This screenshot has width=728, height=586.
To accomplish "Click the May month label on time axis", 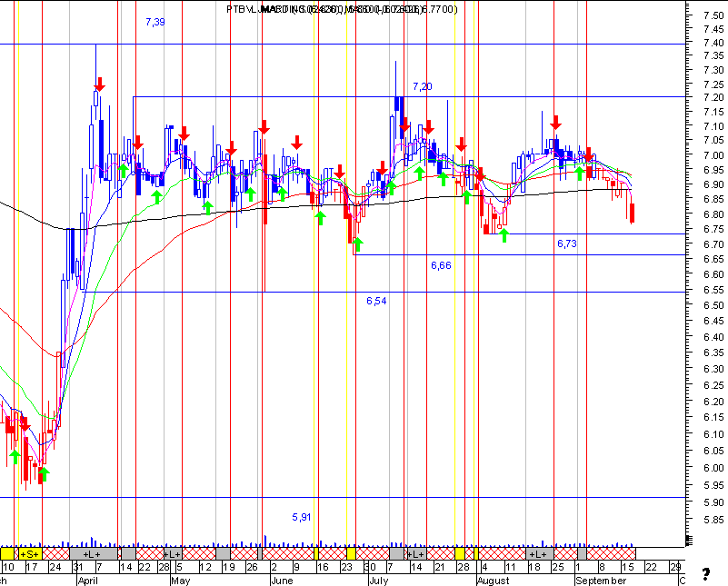I will pos(181,581).
